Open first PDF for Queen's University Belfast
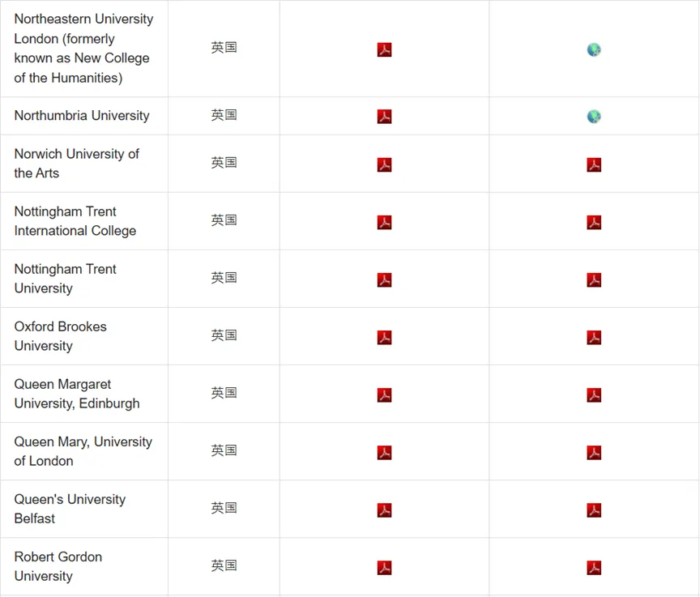 pos(385,510)
